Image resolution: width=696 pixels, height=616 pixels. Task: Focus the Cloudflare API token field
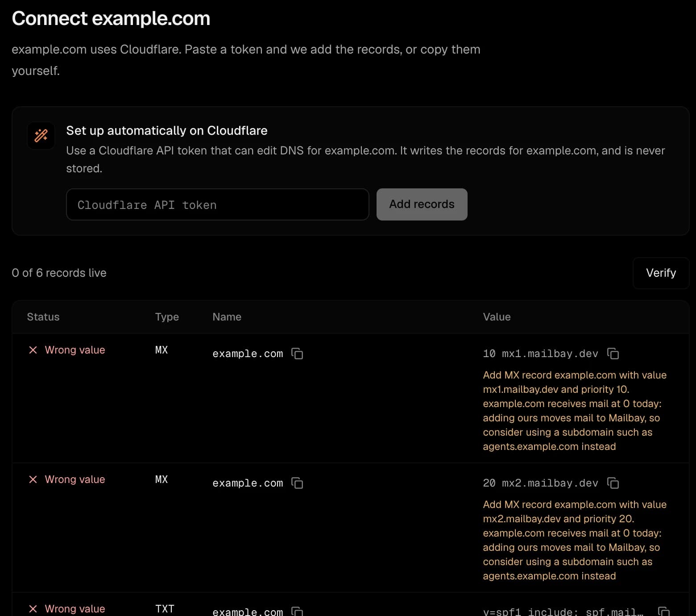point(217,204)
